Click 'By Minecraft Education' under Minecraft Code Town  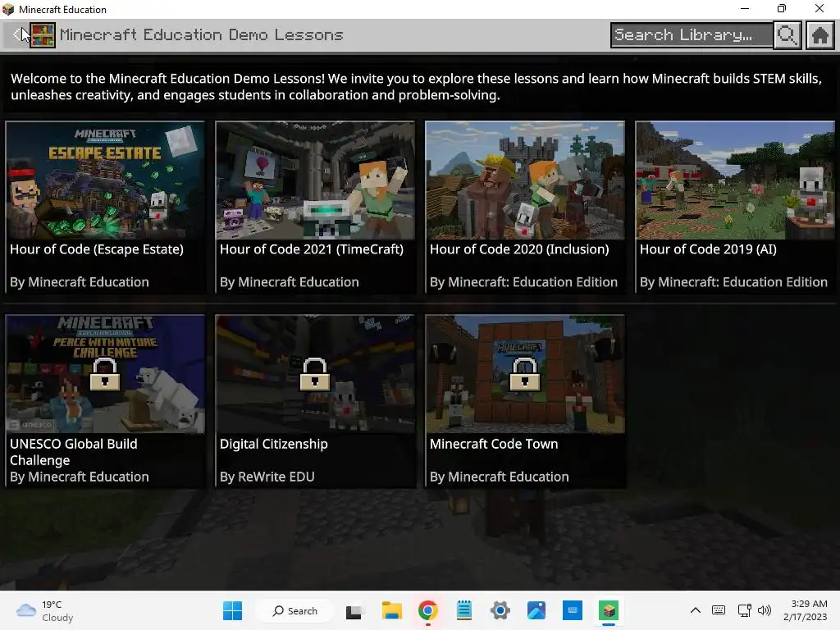click(x=500, y=477)
